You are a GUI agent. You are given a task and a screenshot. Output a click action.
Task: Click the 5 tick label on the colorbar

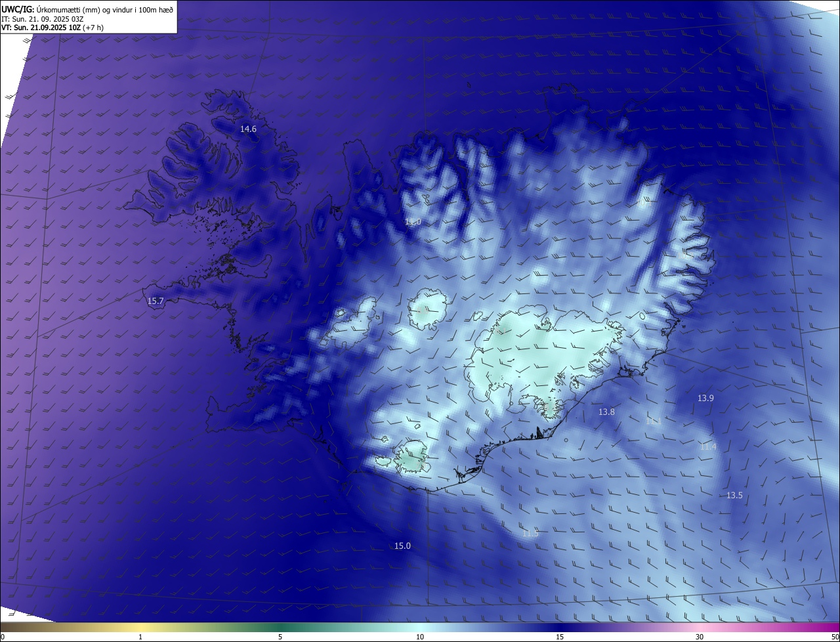click(x=280, y=637)
